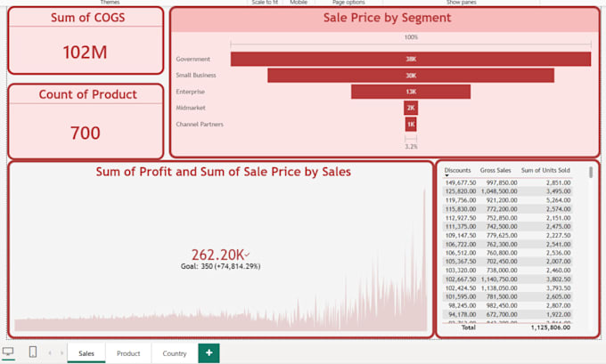The width and height of the screenshot is (606, 364).
Task: Select the Sum of COGS card
Action: pos(86,41)
